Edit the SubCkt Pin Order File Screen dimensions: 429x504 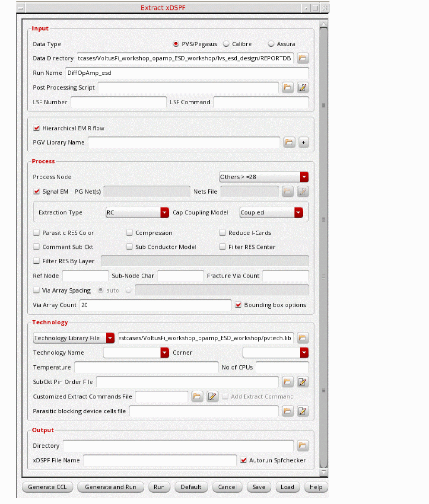coord(303,382)
